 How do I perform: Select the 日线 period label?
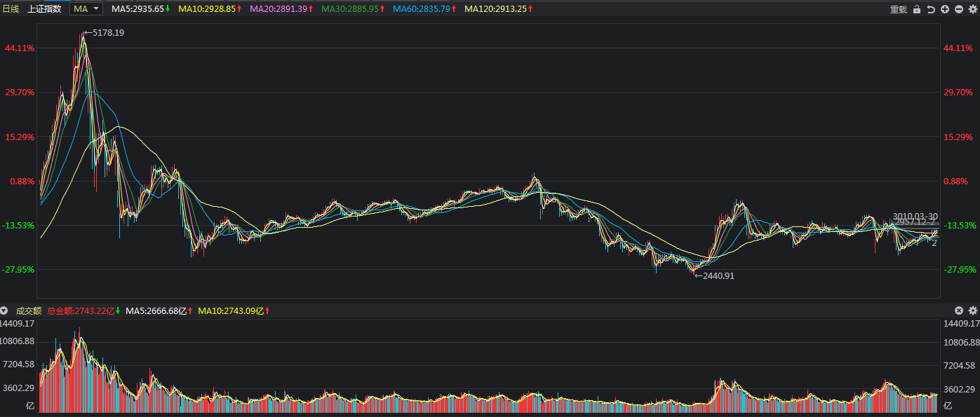click(11, 9)
